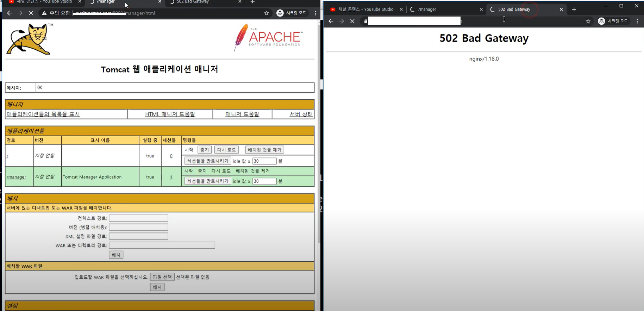Click 세션들을 만료시키기 for the root application

click(208, 161)
